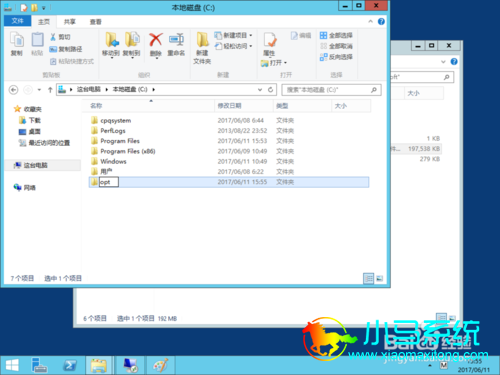Open PowerShell from the taskbar

point(69,366)
